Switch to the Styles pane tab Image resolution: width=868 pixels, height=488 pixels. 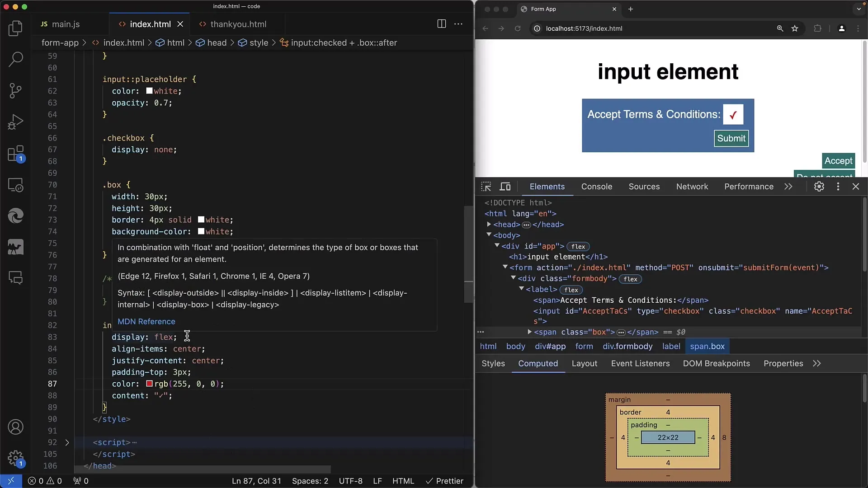point(493,364)
